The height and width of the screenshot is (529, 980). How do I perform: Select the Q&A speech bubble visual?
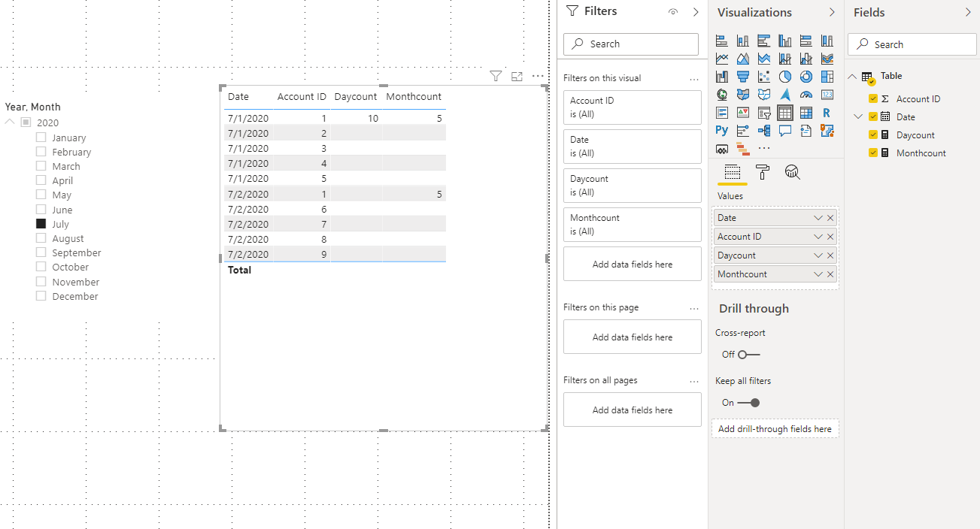coord(785,131)
